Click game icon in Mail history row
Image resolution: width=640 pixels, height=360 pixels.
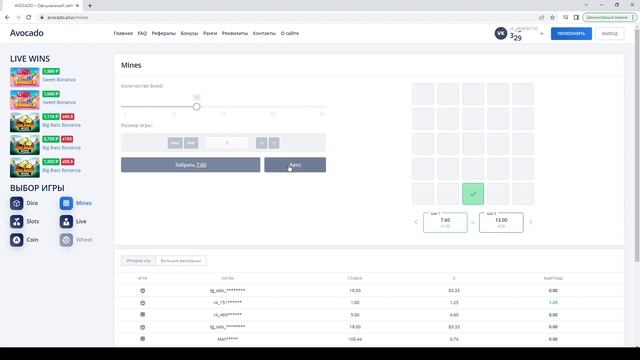[x=142, y=339]
